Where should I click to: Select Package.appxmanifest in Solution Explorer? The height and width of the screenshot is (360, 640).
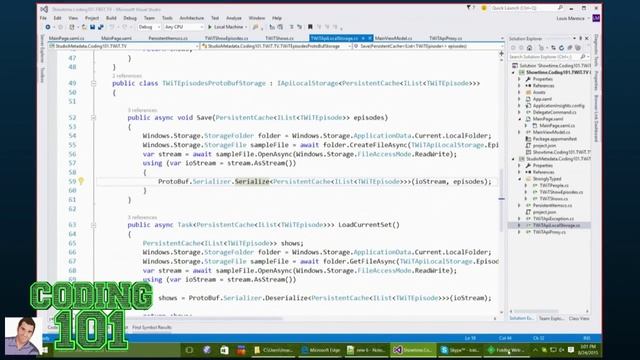coord(554,139)
